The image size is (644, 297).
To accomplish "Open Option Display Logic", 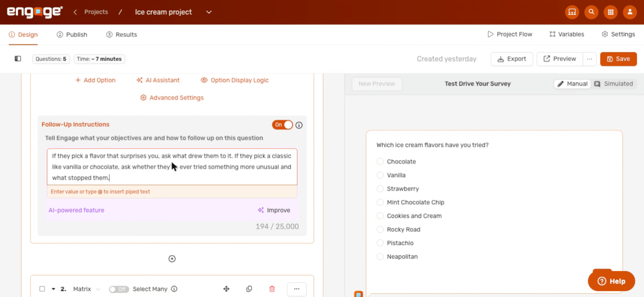I will click(x=235, y=80).
